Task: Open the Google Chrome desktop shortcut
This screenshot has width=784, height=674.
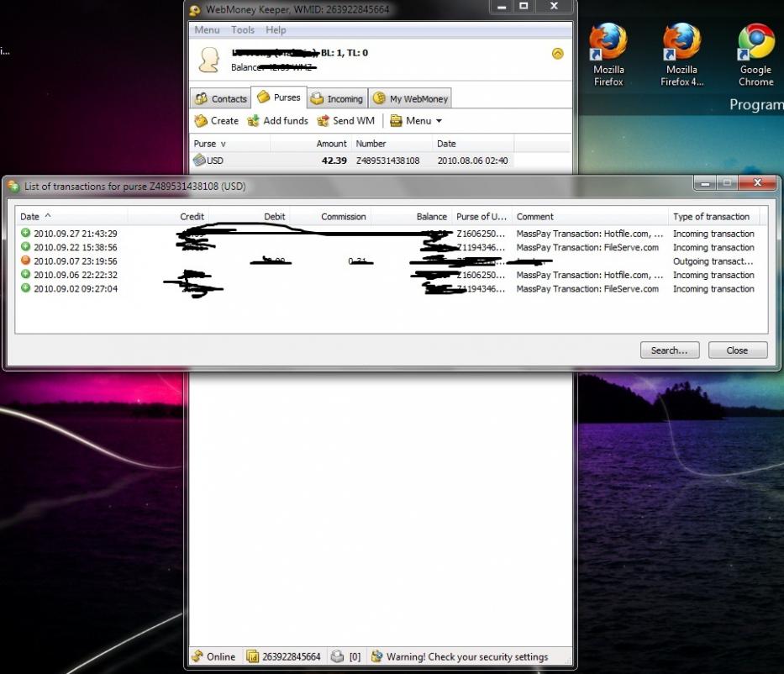Action: [756, 55]
